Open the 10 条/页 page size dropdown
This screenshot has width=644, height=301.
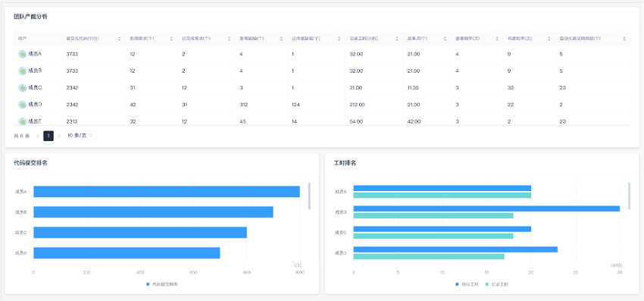click(80, 136)
